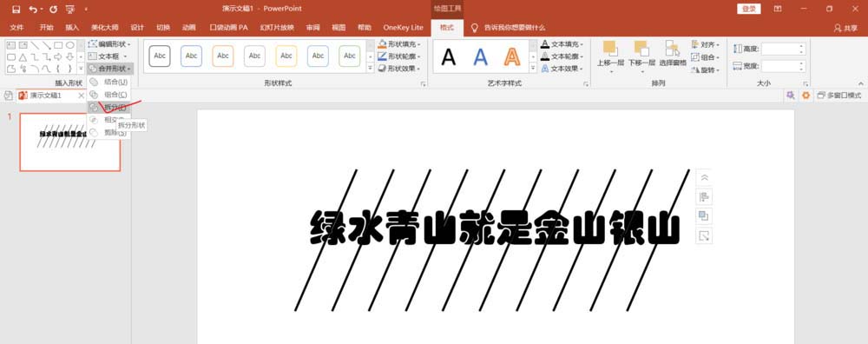Screen dimensions: 868x344
Task: Click the document list icon left of tab
Action: [x=9, y=96]
